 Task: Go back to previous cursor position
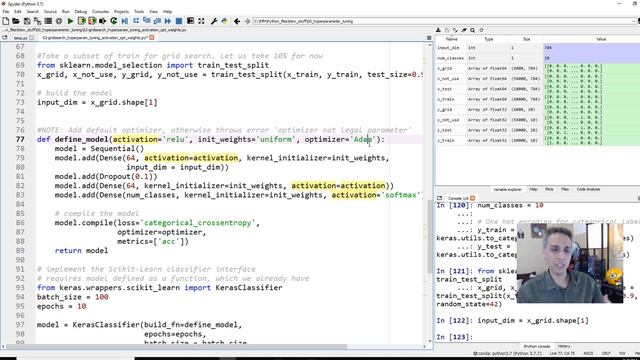point(237,21)
